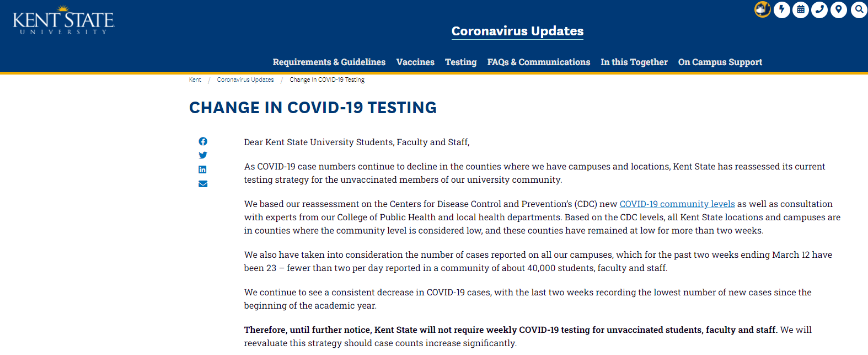Share the article on Facebook

203,141
